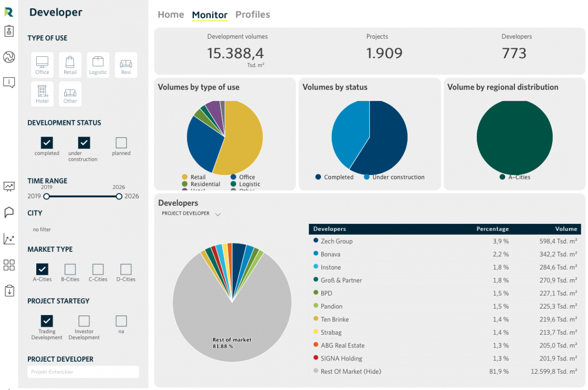Click the green R logo in the sidebar
The height and width of the screenshot is (390, 588).
pyautogui.click(x=9, y=11)
